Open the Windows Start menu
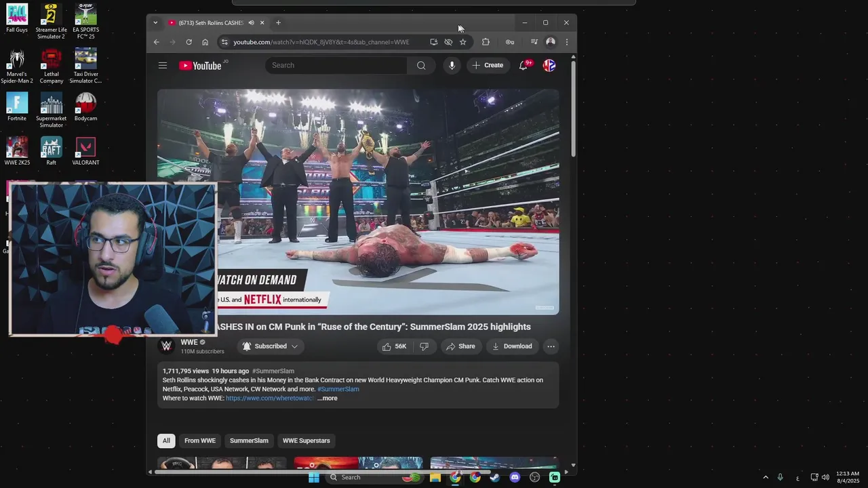The height and width of the screenshot is (488, 868). click(313, 477)
